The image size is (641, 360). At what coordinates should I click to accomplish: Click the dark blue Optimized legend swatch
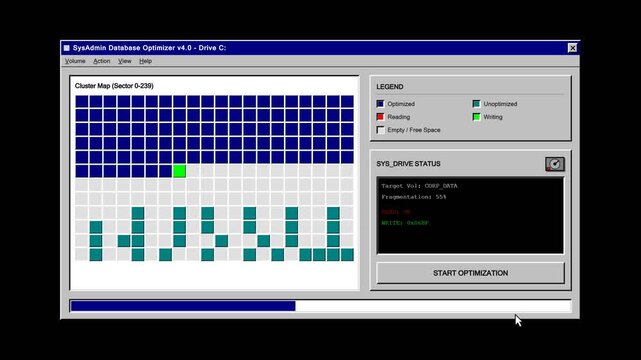click(380, 104)
